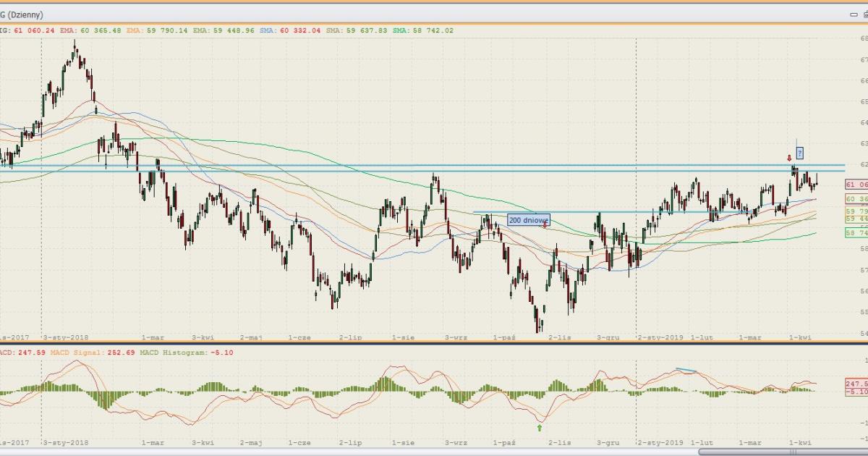
Task: Click the 247.5 MACD value tag on the axis
Action: [x=856, y=384]
